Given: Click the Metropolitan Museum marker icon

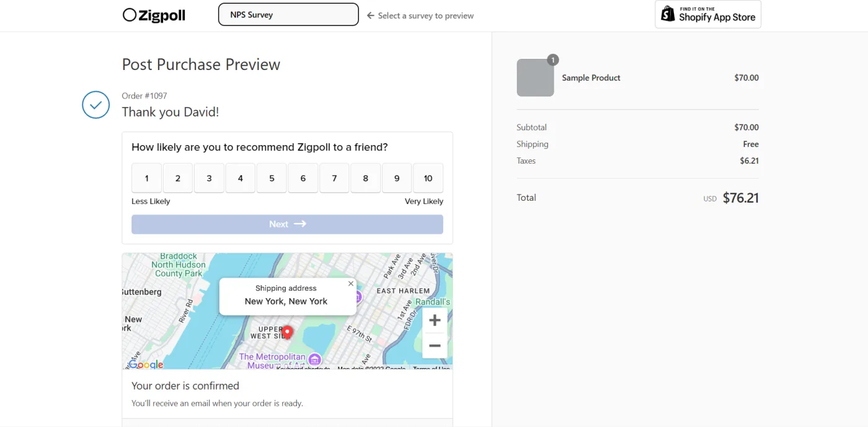Looking at the screenshot, I should pyautogui.click(x=315, y=359).
